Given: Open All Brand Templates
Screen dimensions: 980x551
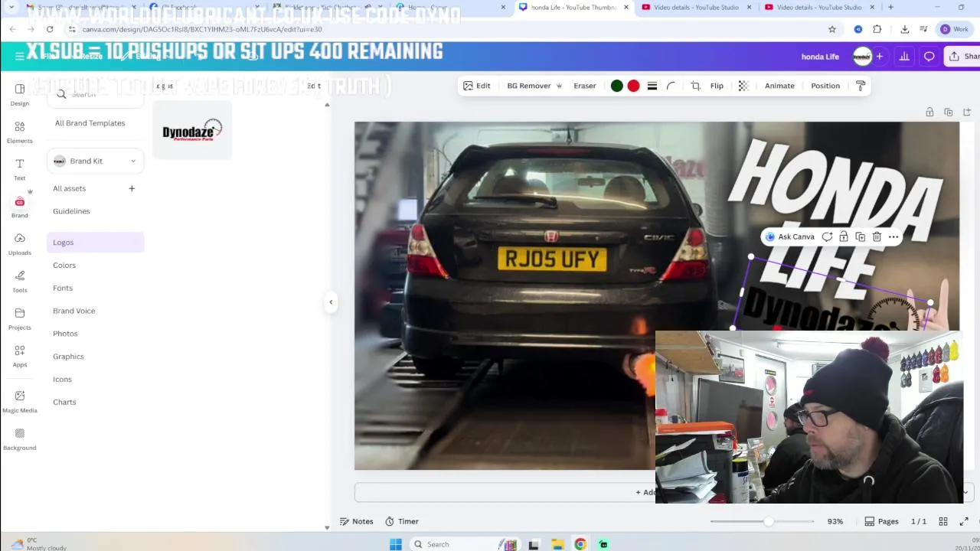Looking at the screenshot, I should 90,123.
